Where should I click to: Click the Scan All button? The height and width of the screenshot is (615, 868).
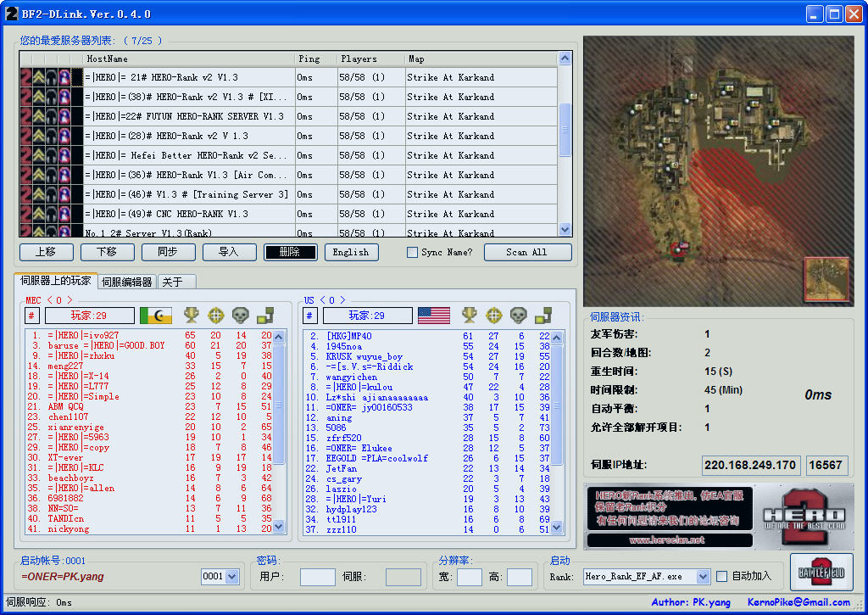pyautogui.click(x=527, y=252)
